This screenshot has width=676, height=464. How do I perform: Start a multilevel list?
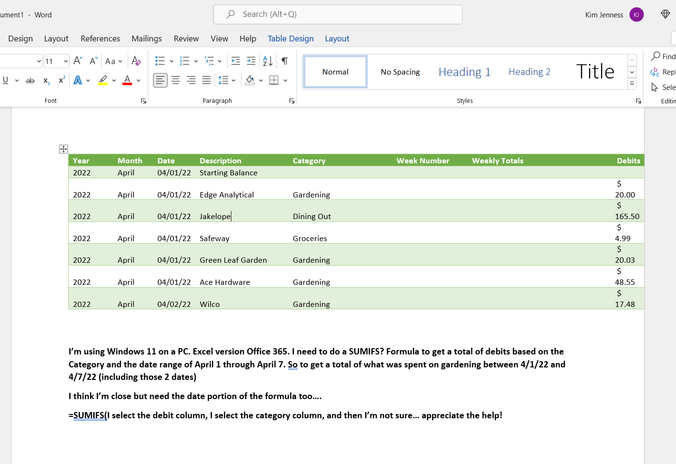tap(209, 61)
